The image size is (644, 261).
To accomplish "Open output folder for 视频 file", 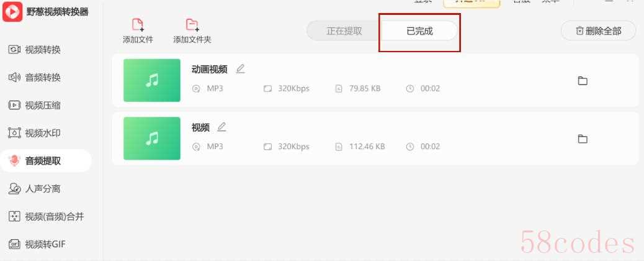I will tap(583, 139).
